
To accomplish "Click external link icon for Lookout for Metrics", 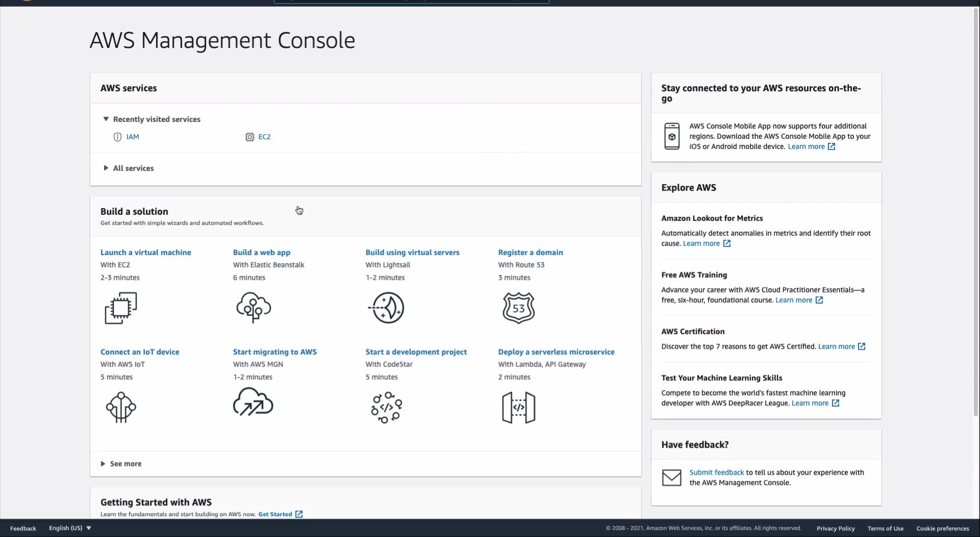I will point(727,243).
